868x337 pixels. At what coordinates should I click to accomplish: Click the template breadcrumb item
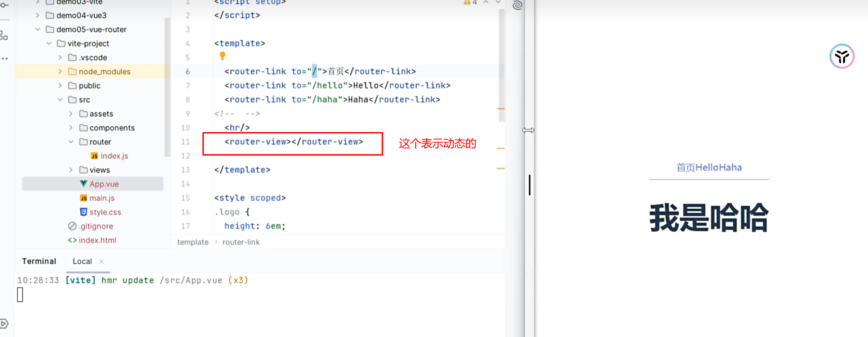[x=193, y=242]
